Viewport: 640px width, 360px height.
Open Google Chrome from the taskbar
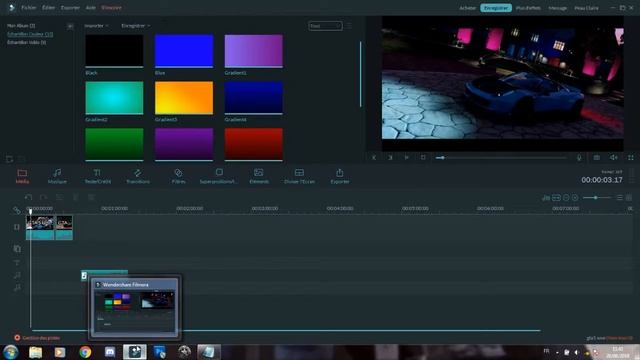point(85,352)
